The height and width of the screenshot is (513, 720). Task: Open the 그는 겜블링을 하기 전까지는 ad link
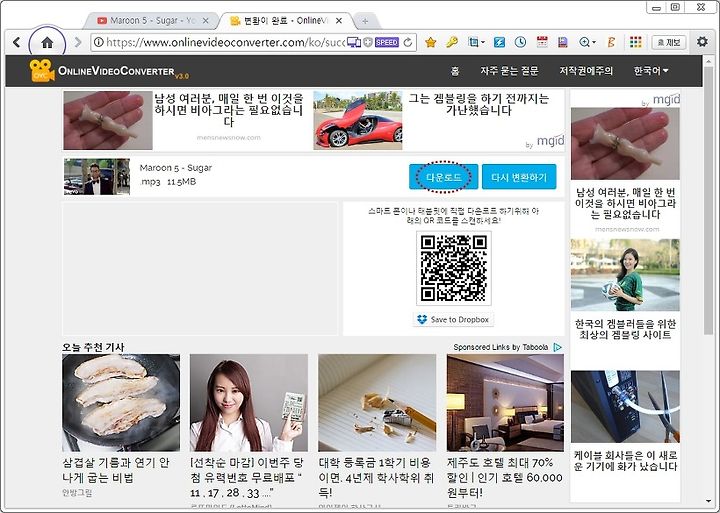[478, 104]
